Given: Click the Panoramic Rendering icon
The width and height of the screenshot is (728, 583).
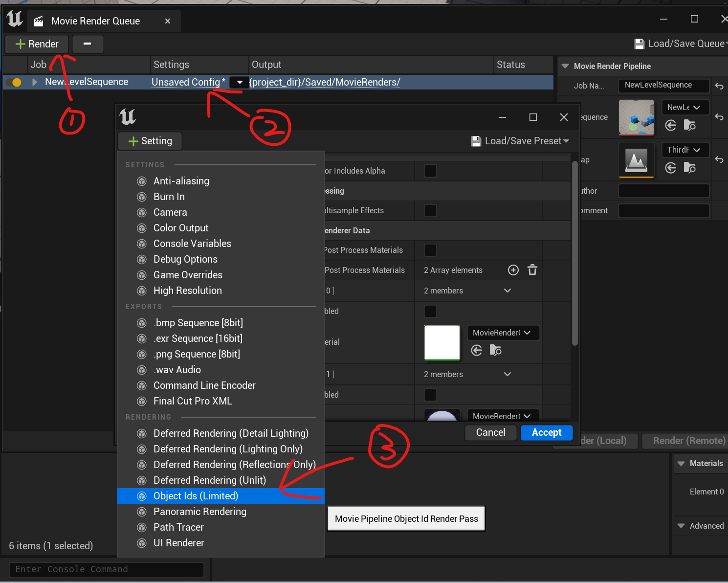Looking at the screenshot, I should tap(142, 512).
